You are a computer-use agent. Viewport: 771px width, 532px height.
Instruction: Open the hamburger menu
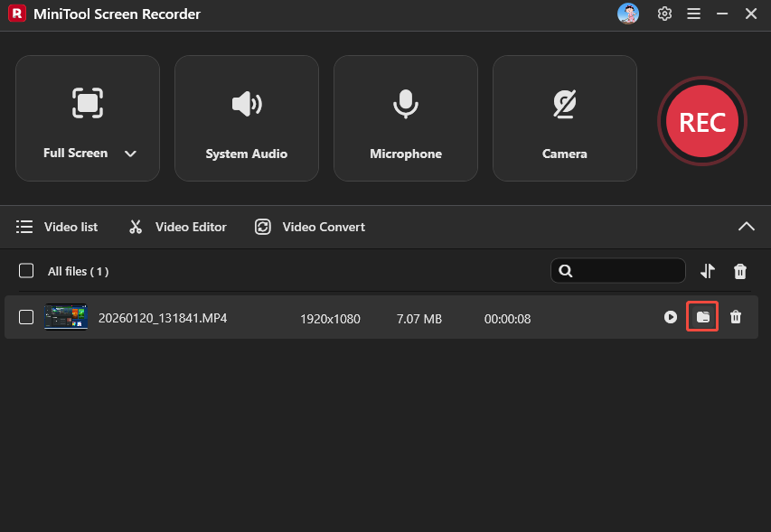[x=693, y=14]
